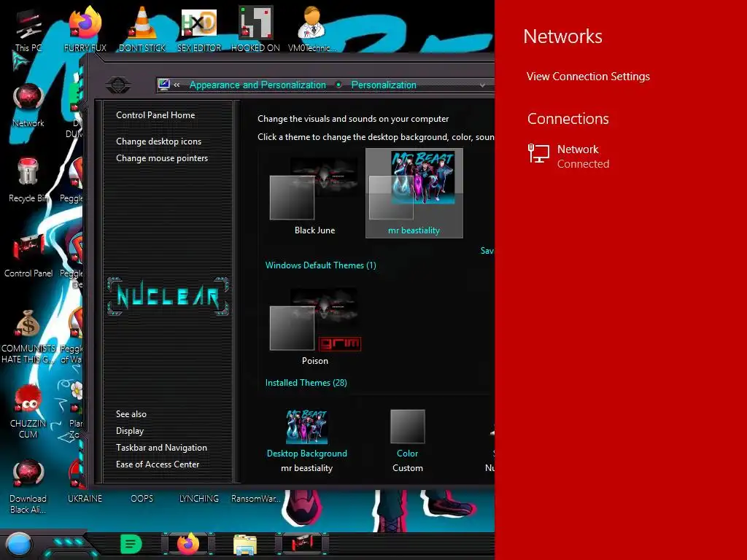Viewport: 747px width, 560px height.
Task: Open breadcrumb separator after Appearance and Personalization
Action: click(338, 85)
